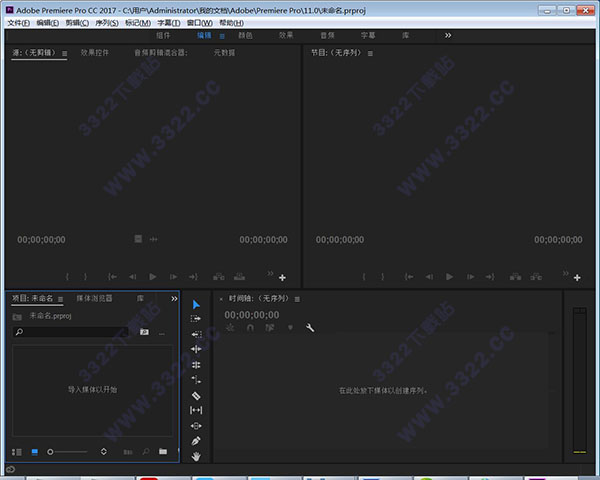Mark In point in Program monitor
Screen dimensions: 600x480
pos(364,276)
